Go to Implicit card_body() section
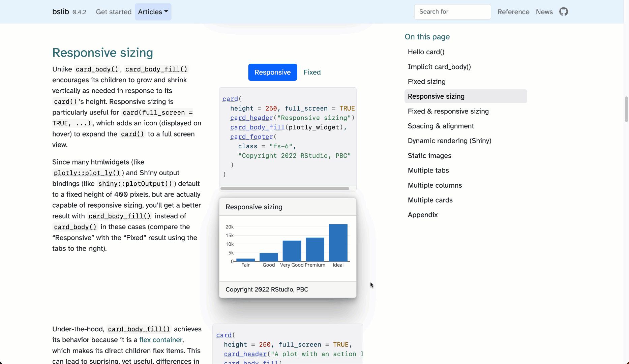This screenshot has height=364, width=629. [439, 67]
